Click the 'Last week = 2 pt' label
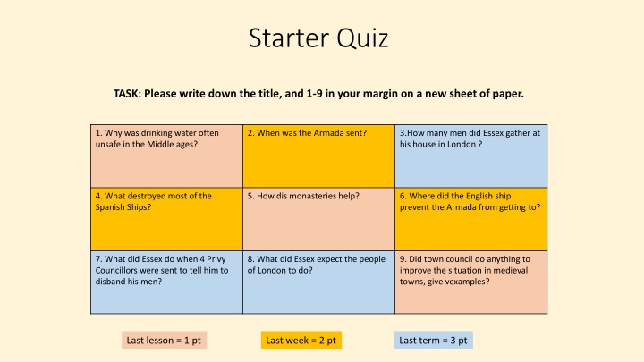 coord(301,341)
